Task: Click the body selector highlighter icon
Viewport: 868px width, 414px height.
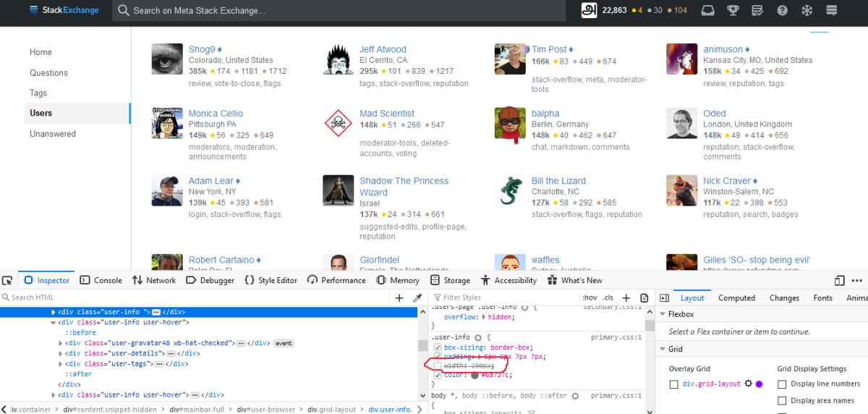Action: coord(575,396)
